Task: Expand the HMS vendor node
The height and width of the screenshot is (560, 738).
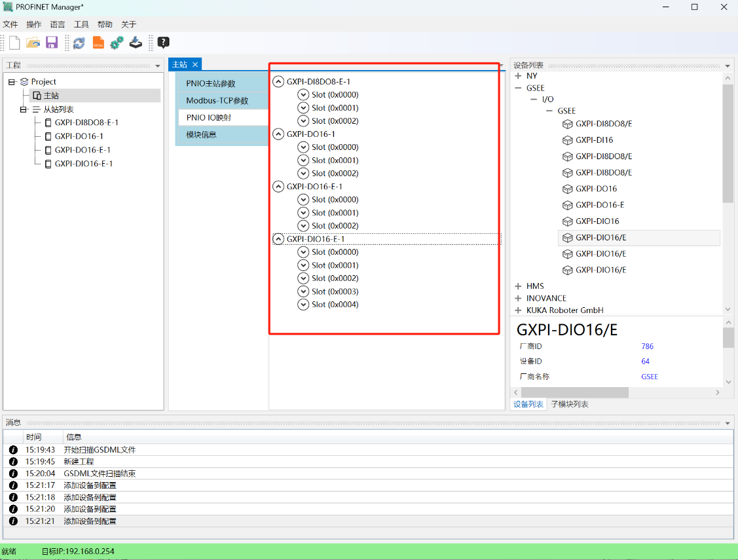Action: (518, 286)
